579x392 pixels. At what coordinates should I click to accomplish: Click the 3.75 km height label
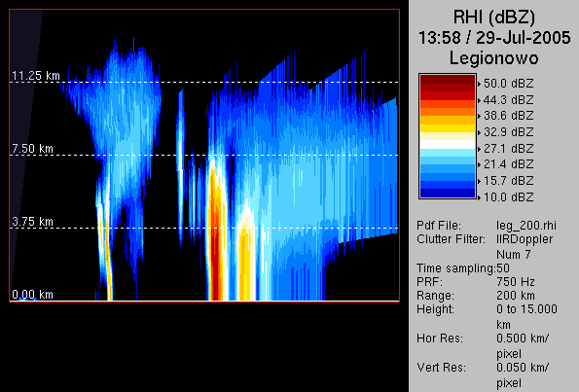click(x=32, y=222)
